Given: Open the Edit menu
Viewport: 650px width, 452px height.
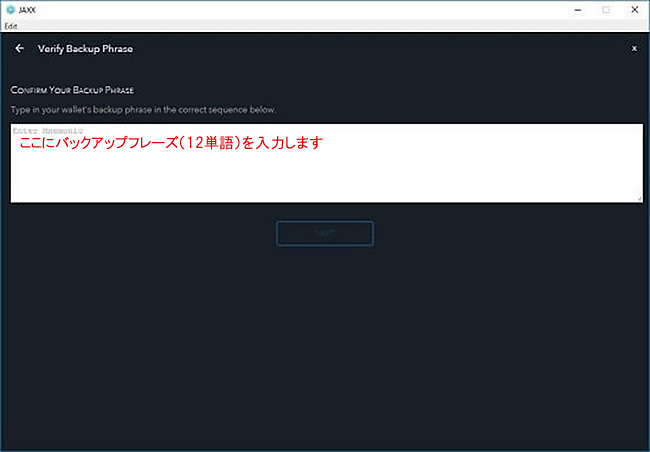Looking at the screenshot, I should (x=11, y=25).
